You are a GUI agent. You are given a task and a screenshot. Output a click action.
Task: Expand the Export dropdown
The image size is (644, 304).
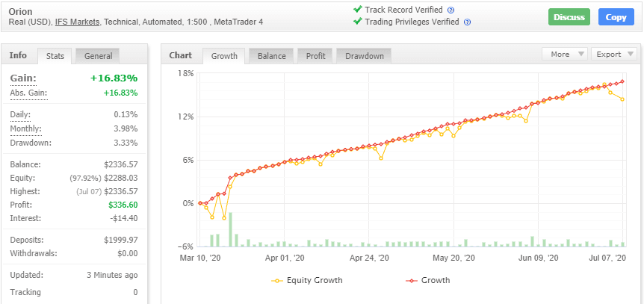pyautogui.click(x=614, y=55)
